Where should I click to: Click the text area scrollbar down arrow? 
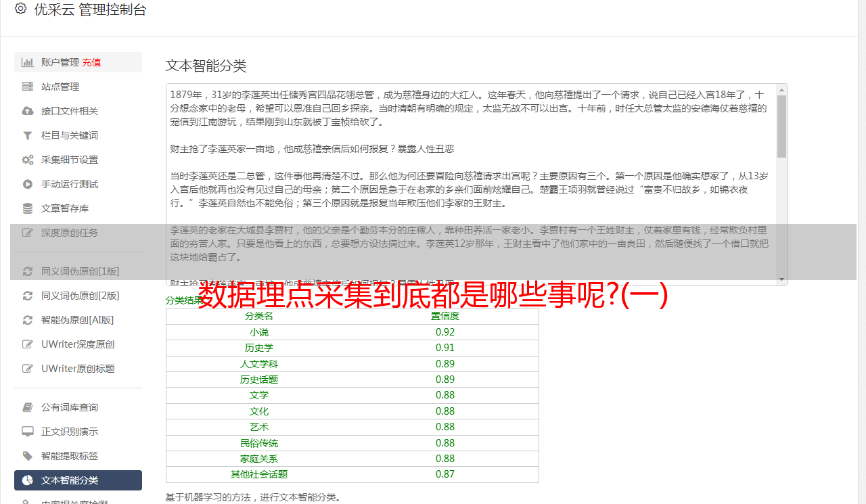point(781,279)
